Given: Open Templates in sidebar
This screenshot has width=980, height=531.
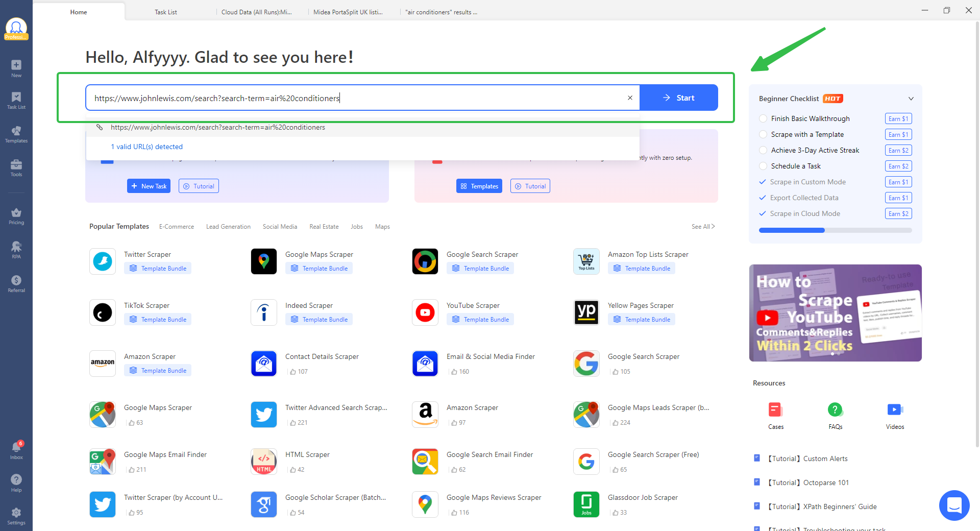Looking at the screenshot, I should 16,134.
